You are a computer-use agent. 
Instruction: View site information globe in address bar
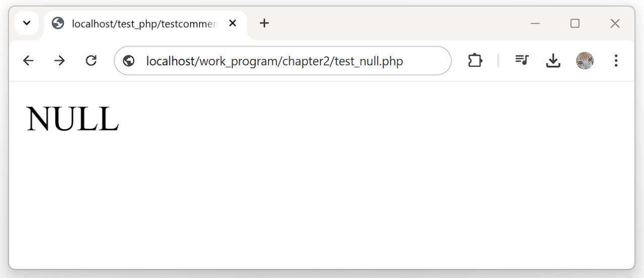pyautogui.click(x=129, y=61)
